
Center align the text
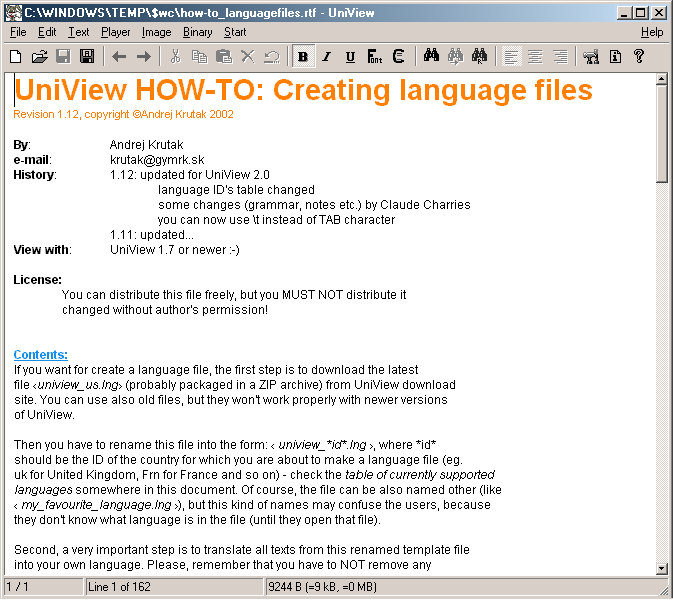(535, 56)
